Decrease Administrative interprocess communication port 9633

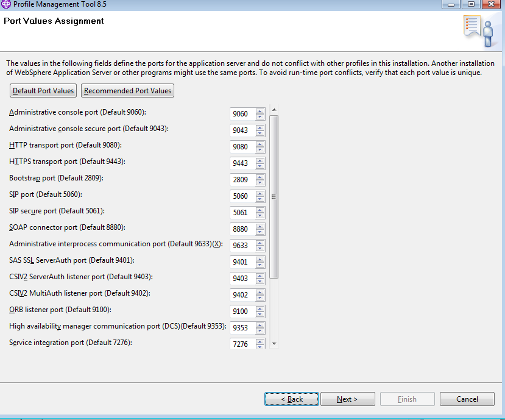260,248
